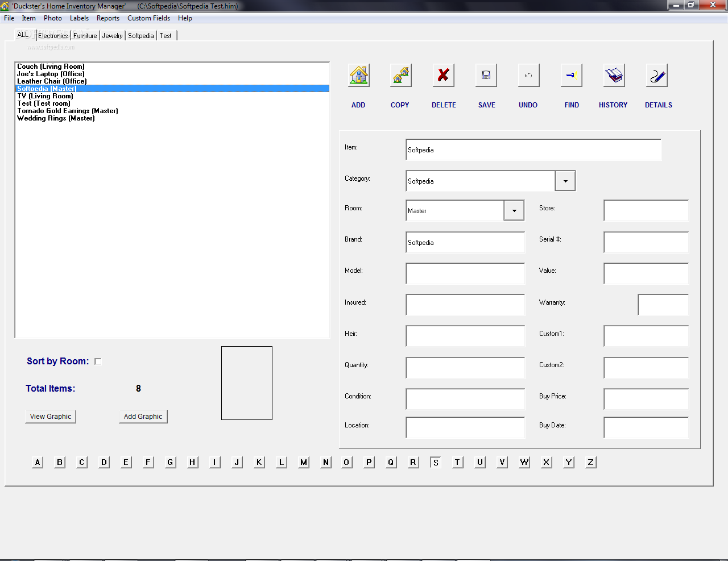Open DETAILS with the pen icon
Viewport: 728px width, 561px height.
coord(657,75)
